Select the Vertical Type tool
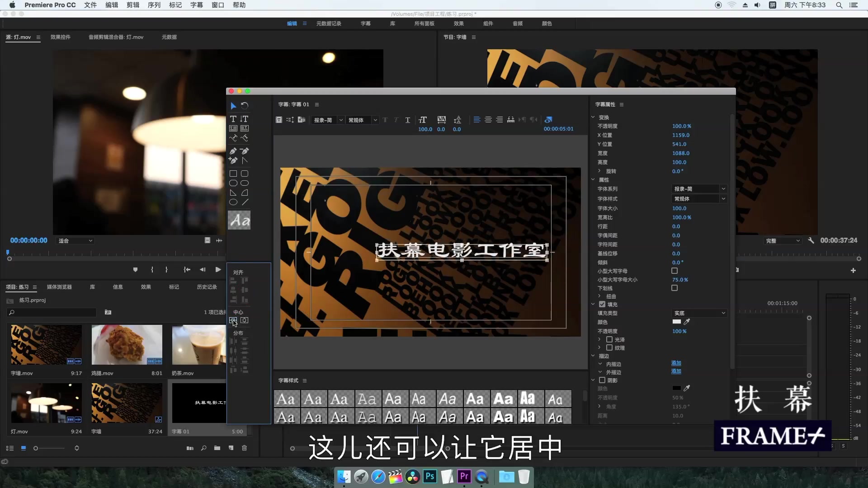 (x=245, y=119)
